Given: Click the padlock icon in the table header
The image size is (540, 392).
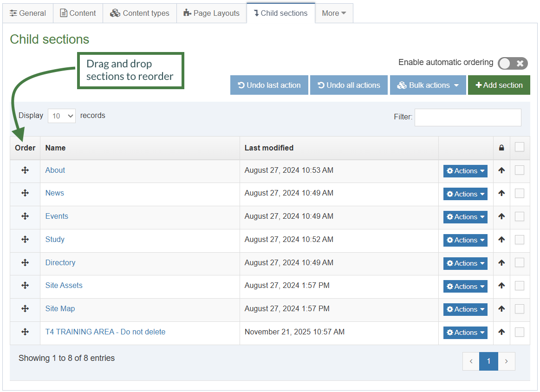Looking at the screenshot, I should [x=501, y=147].
